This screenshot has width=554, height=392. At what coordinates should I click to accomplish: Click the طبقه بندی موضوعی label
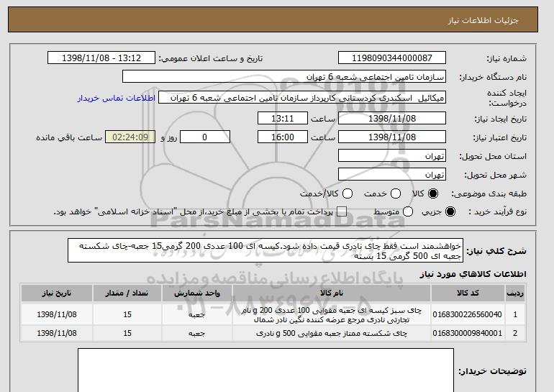pyautogui.click(x=489, y=194)
